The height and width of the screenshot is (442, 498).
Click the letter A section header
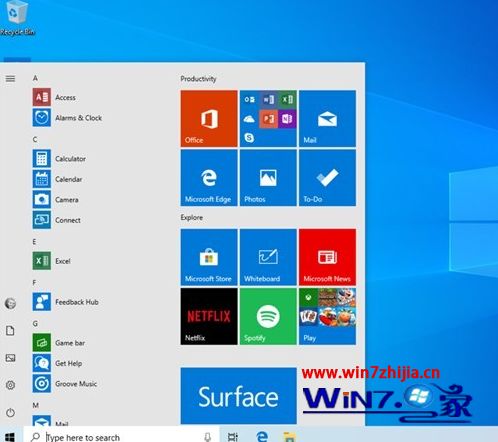pyautogui.click(x=35, y=78)
